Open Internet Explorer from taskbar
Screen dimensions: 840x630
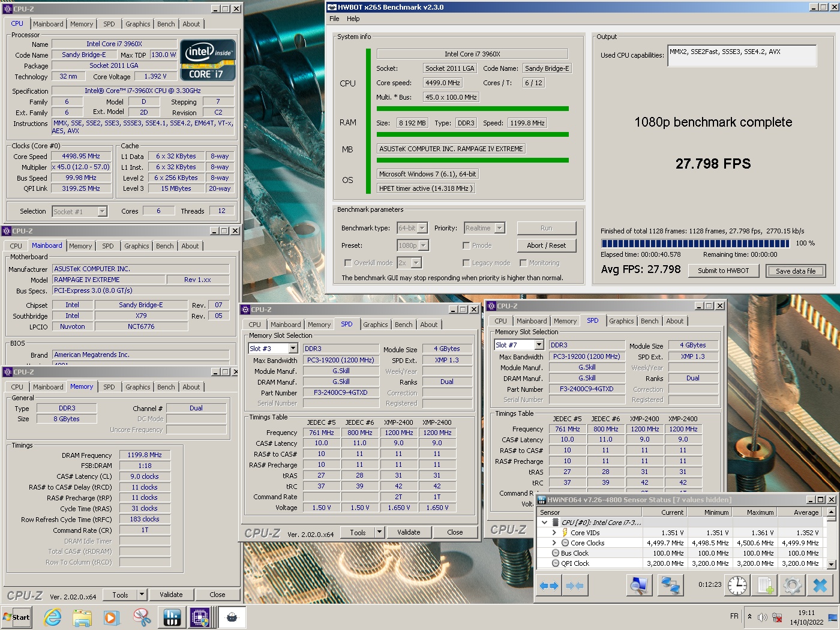click(53, 617)
